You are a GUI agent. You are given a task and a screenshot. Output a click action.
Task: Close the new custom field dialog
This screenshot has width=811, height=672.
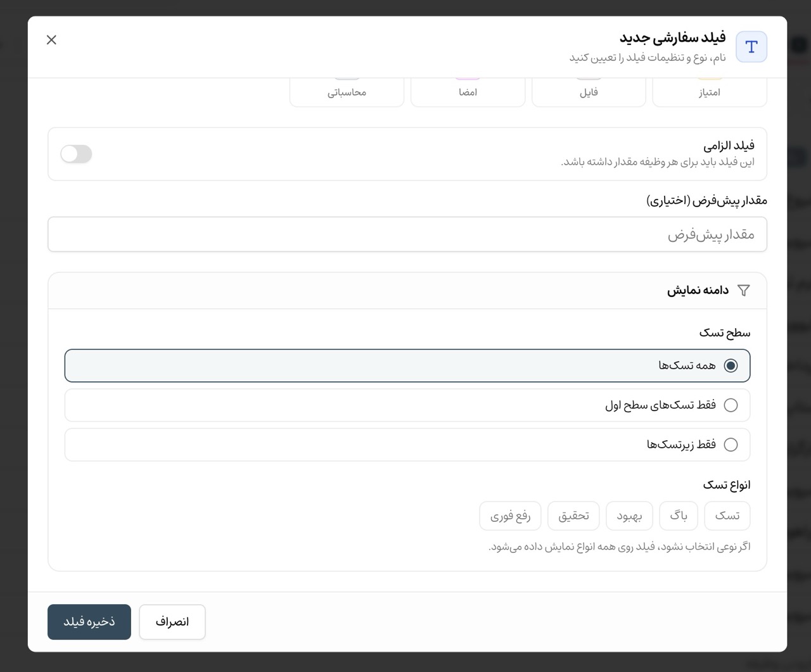click(51, 40)
